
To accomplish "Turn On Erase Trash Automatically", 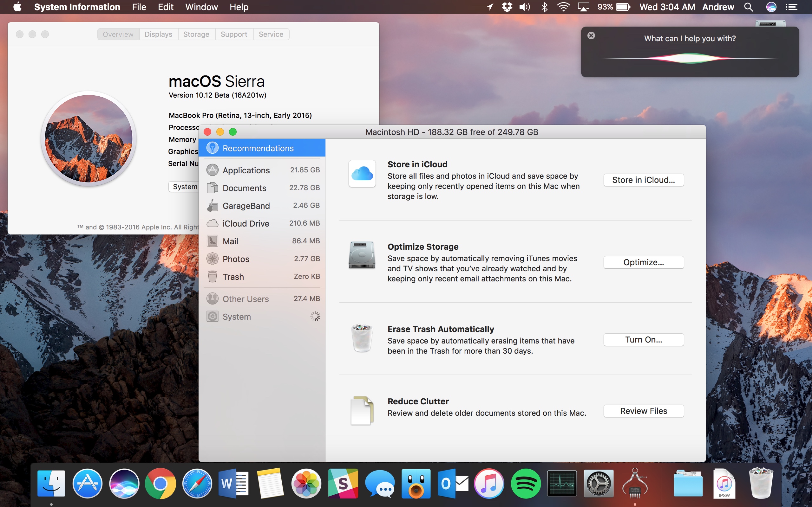I will point(644,339).
